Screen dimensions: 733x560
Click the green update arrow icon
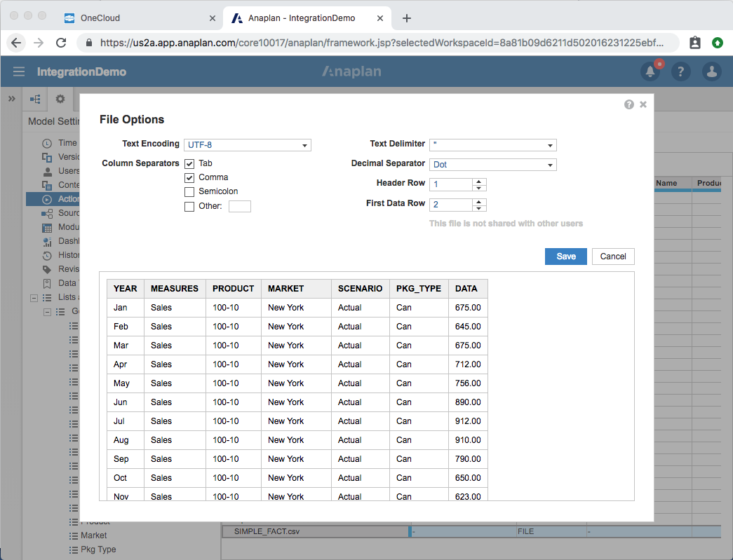[717, 43]
